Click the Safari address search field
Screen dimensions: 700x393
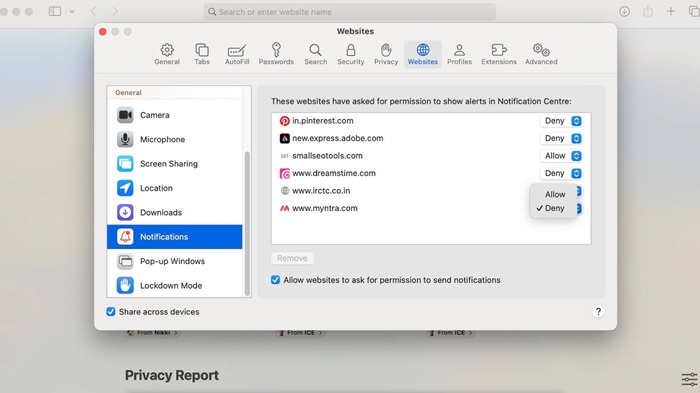[350, 12]
